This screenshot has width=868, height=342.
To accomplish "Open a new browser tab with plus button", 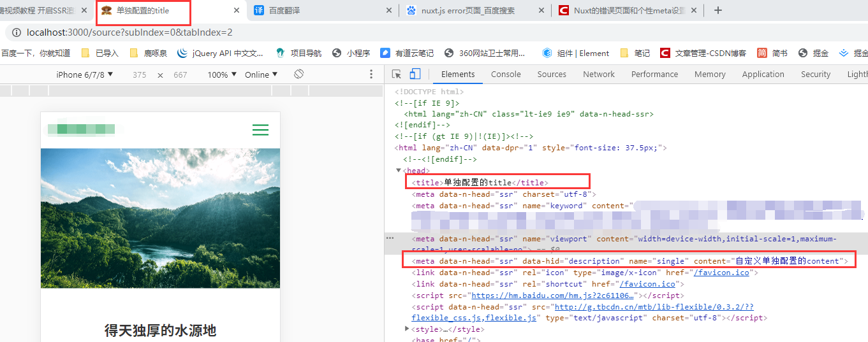I will 718,10.
